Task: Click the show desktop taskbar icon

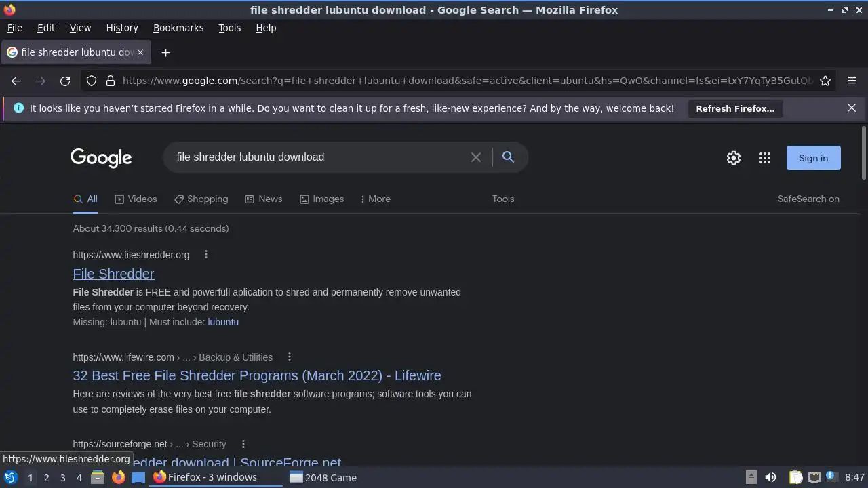Action: pyautogui.click(x=138, y=477)
